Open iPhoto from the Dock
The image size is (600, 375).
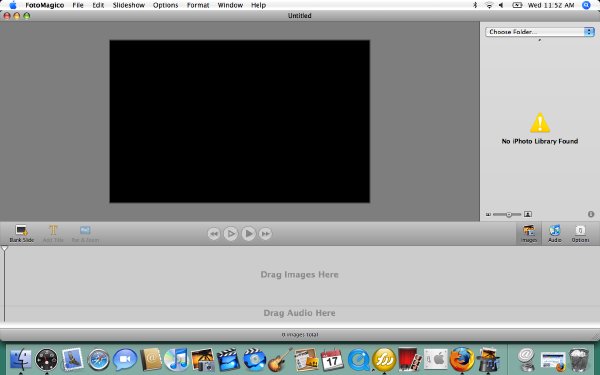(202, 360)
